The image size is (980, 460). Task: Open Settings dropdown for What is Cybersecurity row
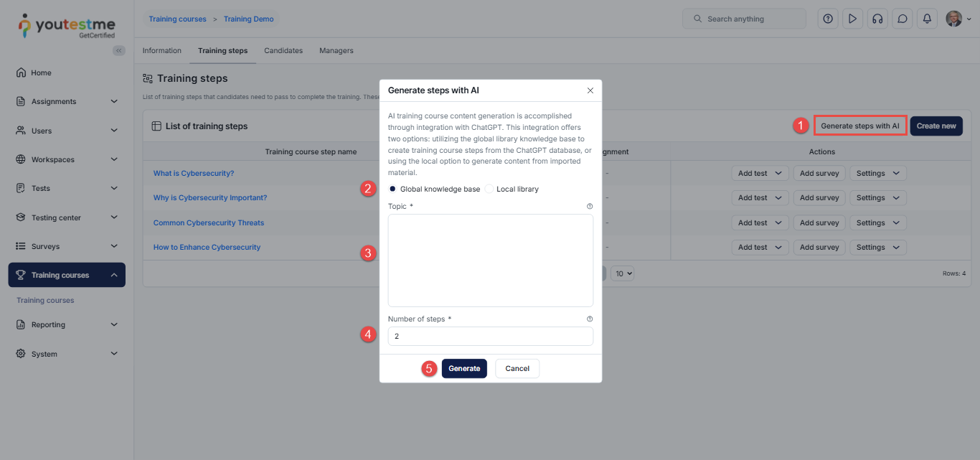click(877, 173)
